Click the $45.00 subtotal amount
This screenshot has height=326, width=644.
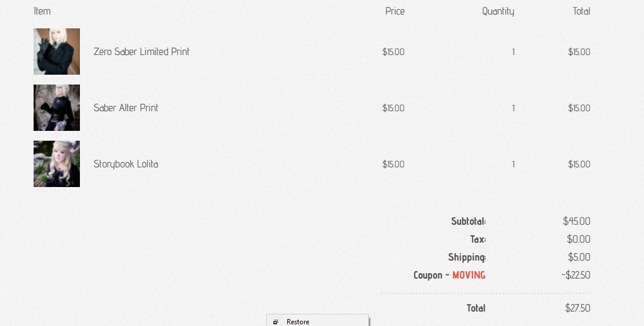point(576,221)
